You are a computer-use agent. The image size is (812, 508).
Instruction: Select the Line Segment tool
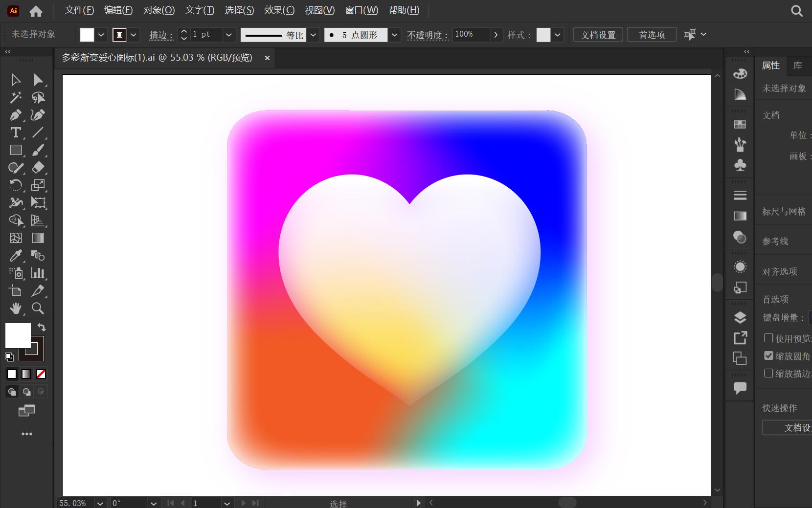(x=38, y=133)
